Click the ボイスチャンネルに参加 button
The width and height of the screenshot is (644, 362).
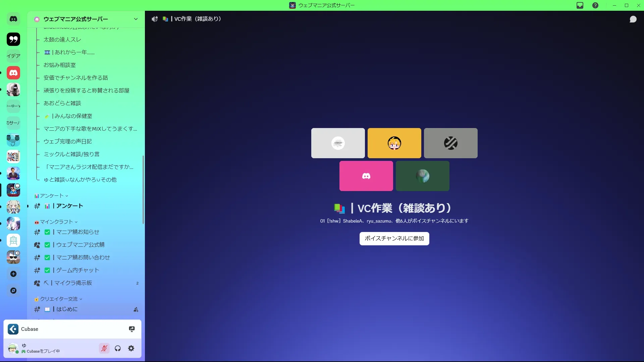click(x=394, y=238)
